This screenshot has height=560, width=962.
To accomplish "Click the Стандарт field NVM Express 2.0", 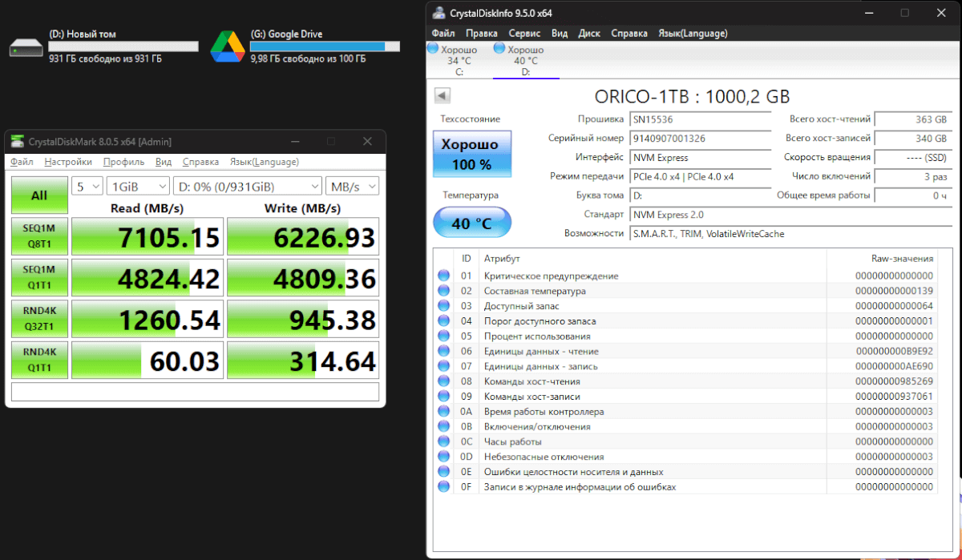I will point(790,215).
